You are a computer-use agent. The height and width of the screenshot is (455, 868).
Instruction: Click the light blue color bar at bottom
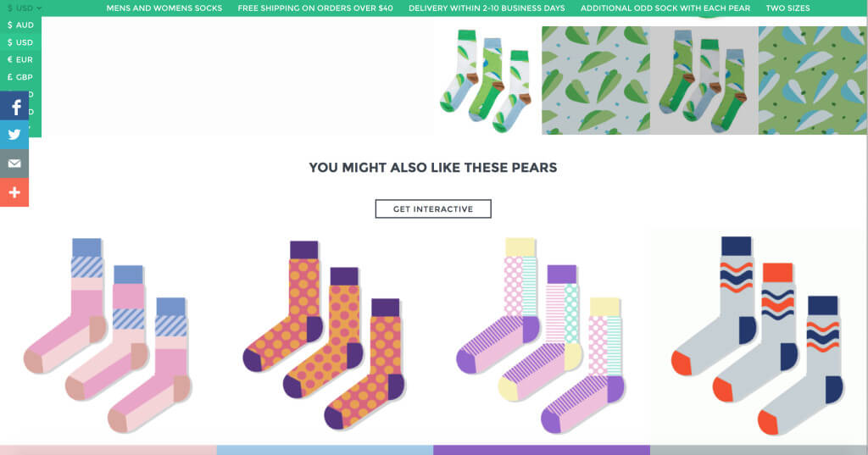point(325,450)
